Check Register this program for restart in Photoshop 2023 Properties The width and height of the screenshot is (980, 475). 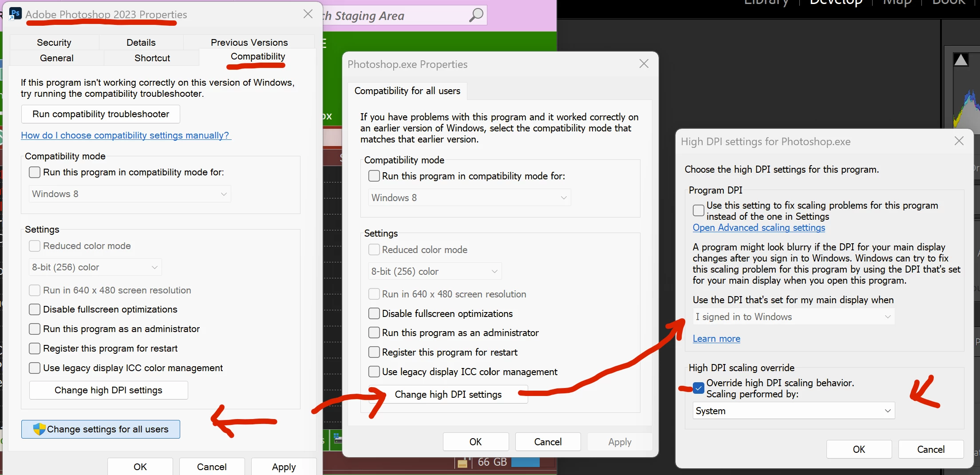[35, 348]
